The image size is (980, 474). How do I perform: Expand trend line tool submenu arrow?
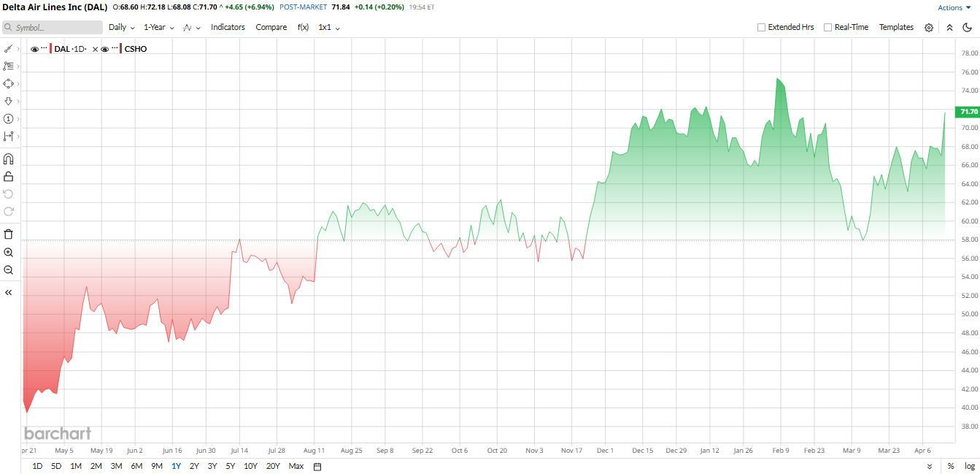click(18, 49)
